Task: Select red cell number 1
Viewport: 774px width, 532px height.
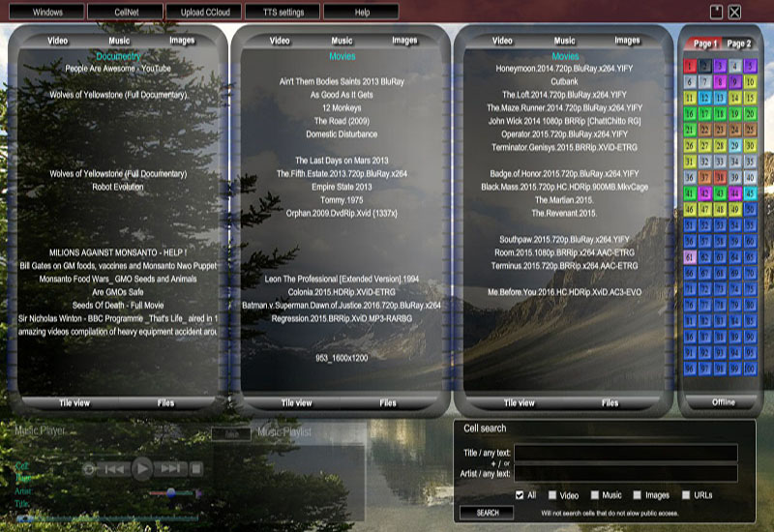Action: tap(690, 66)
